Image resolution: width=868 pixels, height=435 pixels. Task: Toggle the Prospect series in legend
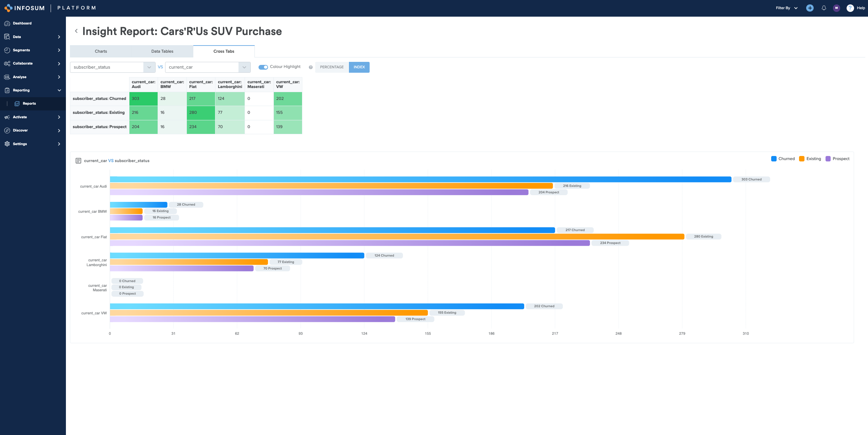pos(837,159)
